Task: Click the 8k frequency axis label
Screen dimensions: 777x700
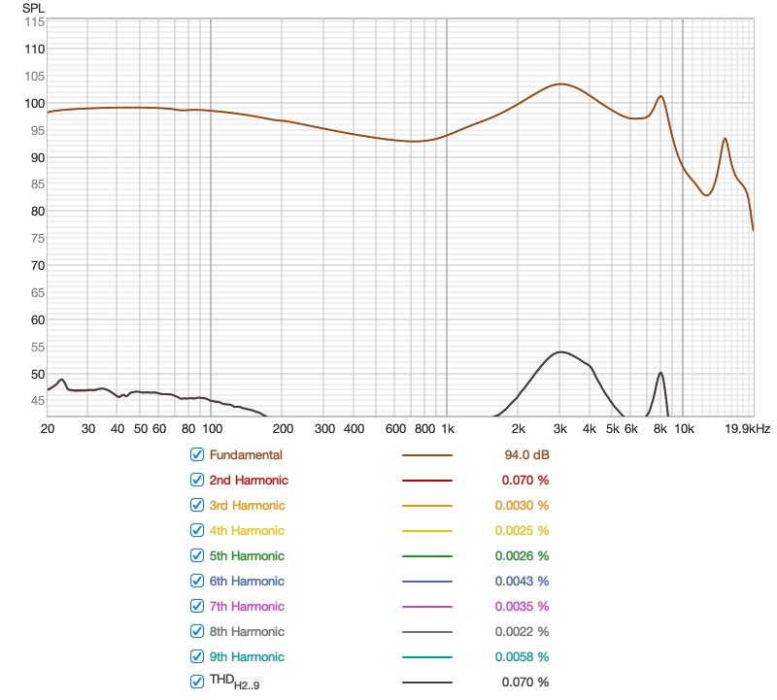Action: click(x=660, y=429)
